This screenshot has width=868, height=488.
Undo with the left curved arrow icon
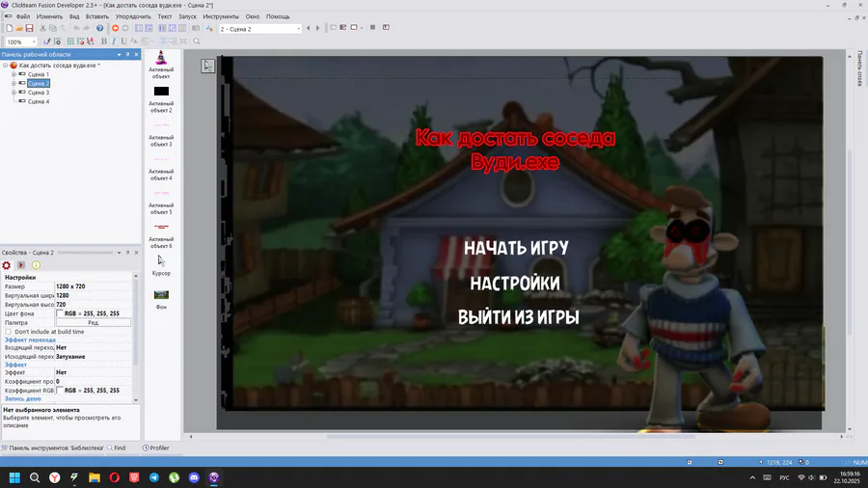tap(76, 28)
